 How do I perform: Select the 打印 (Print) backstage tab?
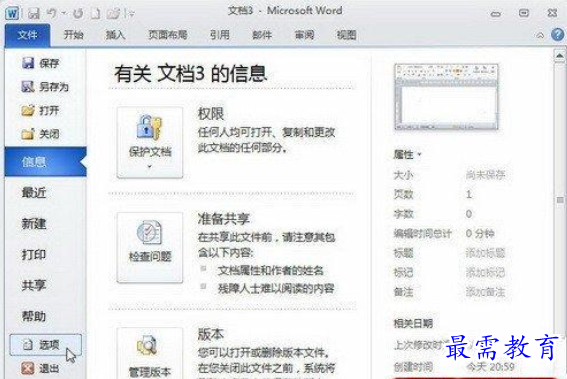click(34, 255)
